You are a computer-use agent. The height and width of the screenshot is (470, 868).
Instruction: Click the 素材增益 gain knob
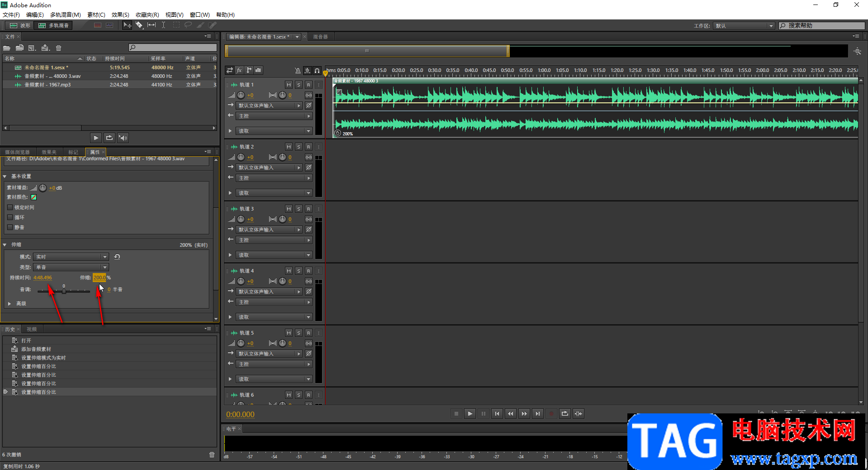pyautogui.click(x=43, y=188)
